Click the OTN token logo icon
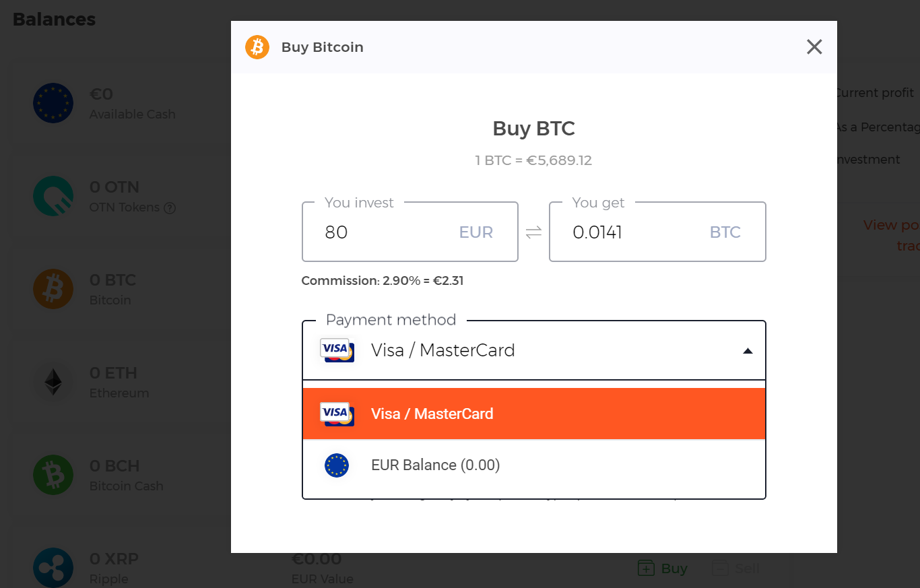Viewport: 920px width, 588px height. coord(53,196)
